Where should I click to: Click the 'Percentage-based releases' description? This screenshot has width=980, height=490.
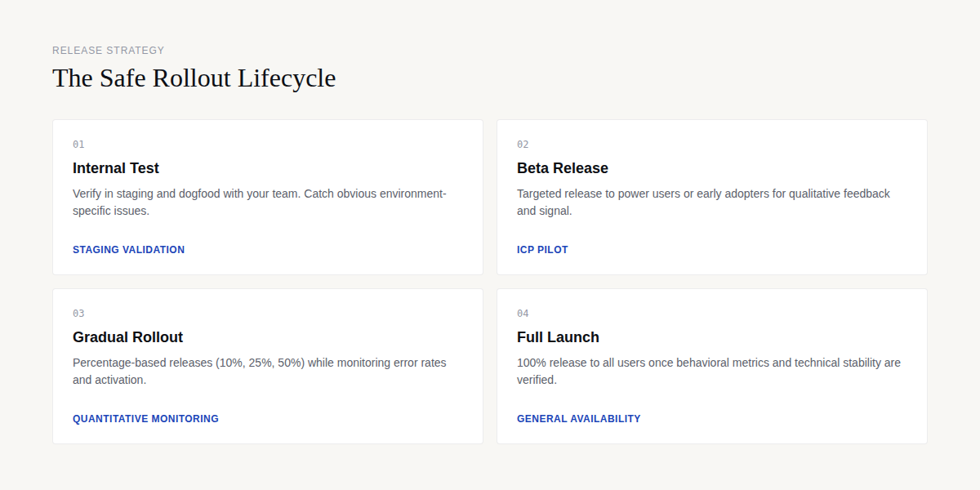(260, 372)
